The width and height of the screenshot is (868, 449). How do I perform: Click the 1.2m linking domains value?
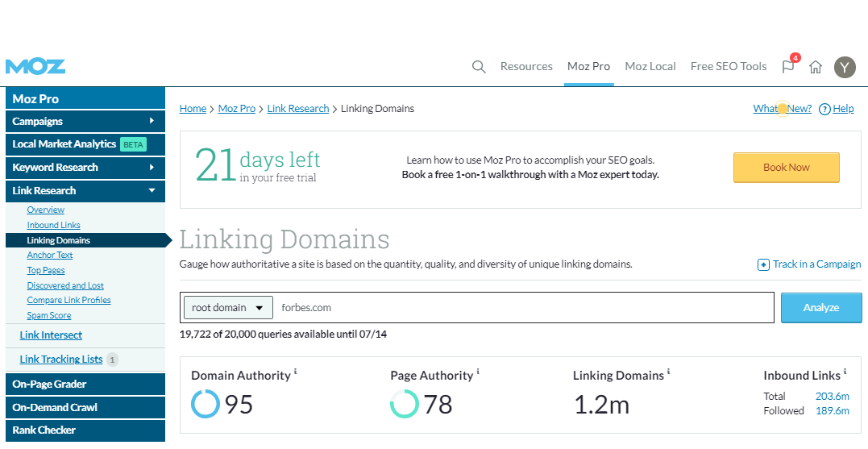pyautogui.click(x=601, y=405)
